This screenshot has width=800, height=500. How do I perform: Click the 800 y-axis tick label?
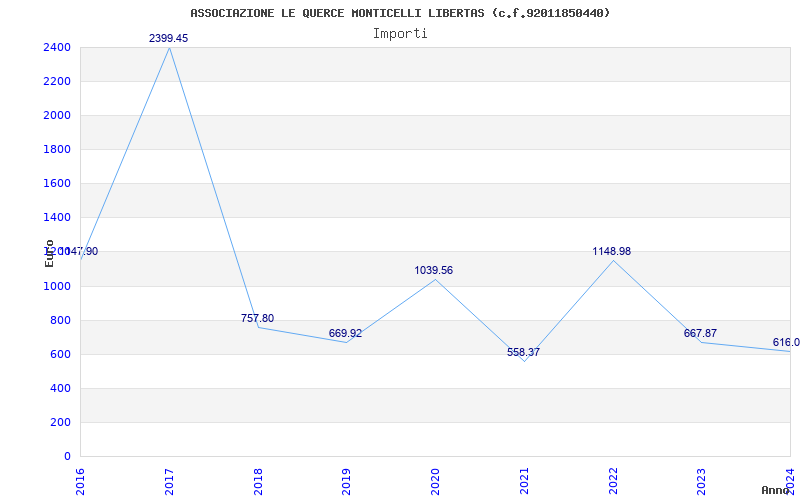point(61,320)
